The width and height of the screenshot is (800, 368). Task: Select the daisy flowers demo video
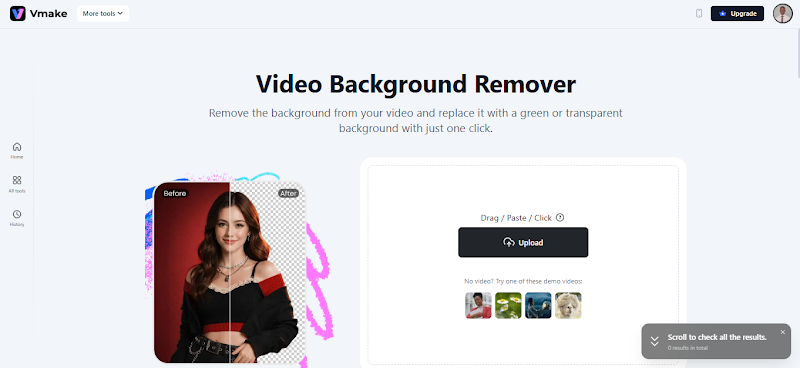click(x=508, y=305)
